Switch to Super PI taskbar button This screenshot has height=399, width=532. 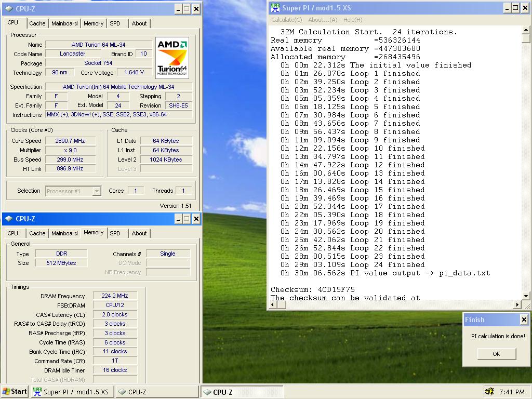tap(72, 392)
